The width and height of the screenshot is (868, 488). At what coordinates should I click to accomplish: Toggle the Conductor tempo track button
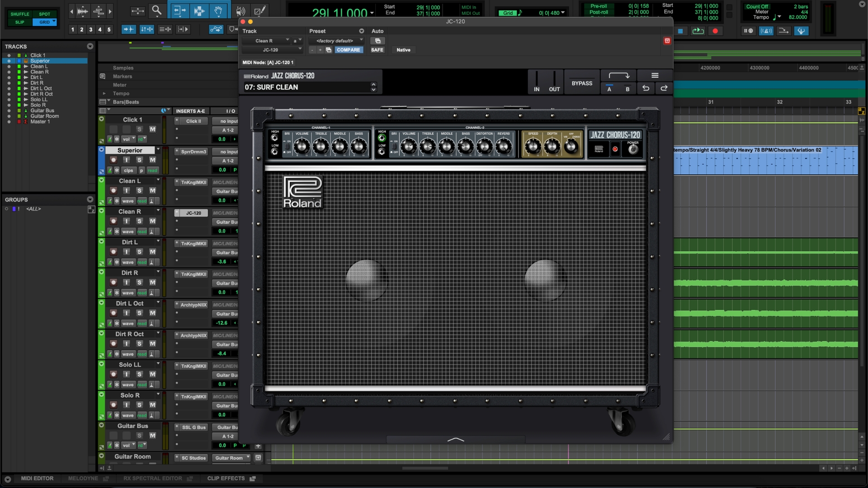point(801,31)
